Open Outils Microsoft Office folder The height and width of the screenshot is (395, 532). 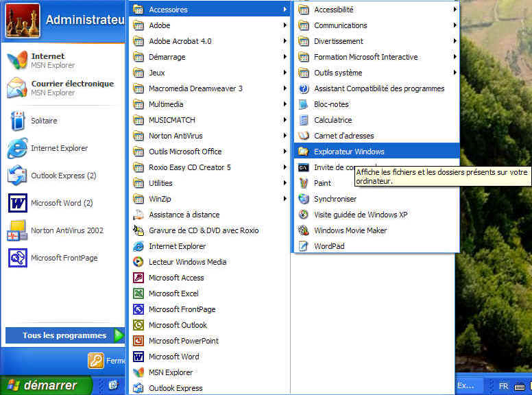pyautogui.click(x=210, y=152)
